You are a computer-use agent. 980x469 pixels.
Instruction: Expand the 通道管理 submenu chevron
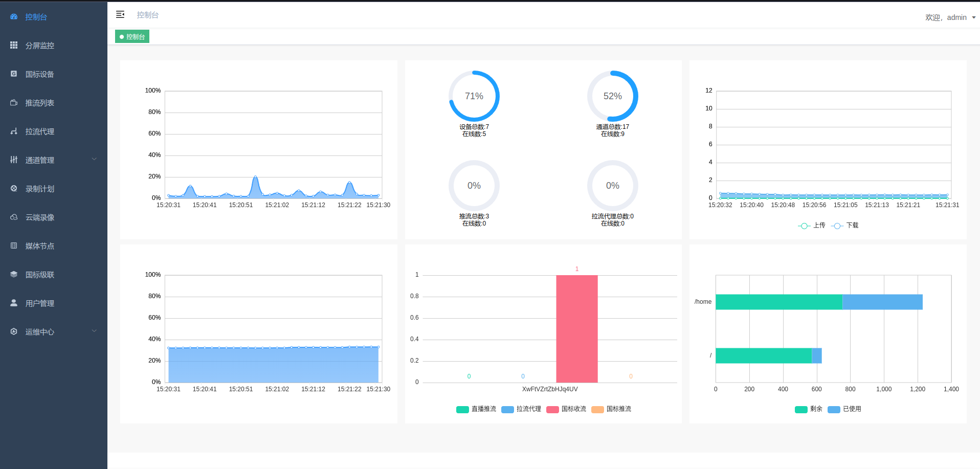[x=94, y=160]
